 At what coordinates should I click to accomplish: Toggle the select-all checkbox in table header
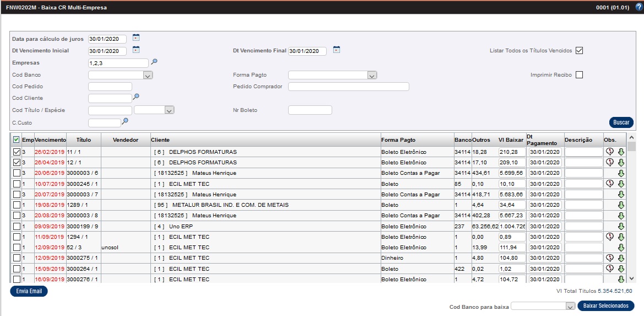16,140
